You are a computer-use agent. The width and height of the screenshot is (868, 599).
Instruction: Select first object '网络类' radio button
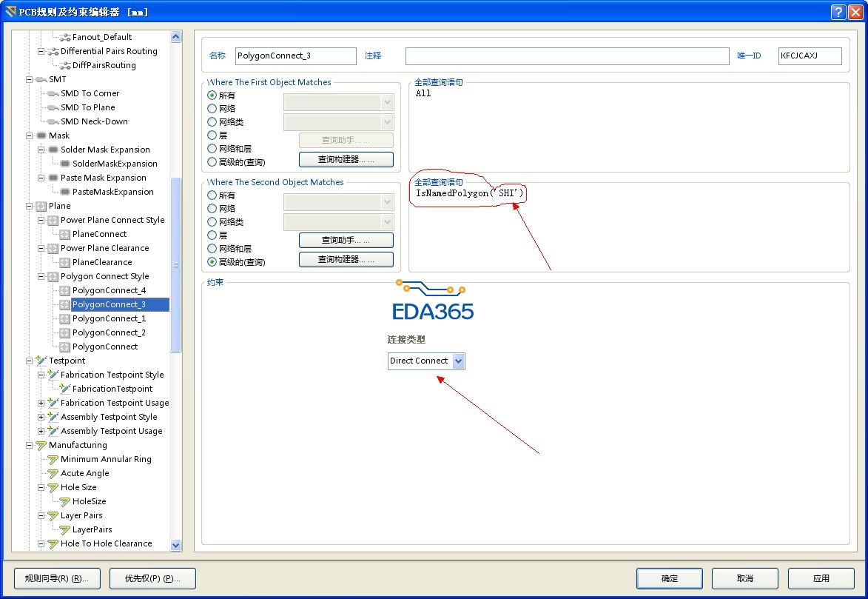point(212,122)
